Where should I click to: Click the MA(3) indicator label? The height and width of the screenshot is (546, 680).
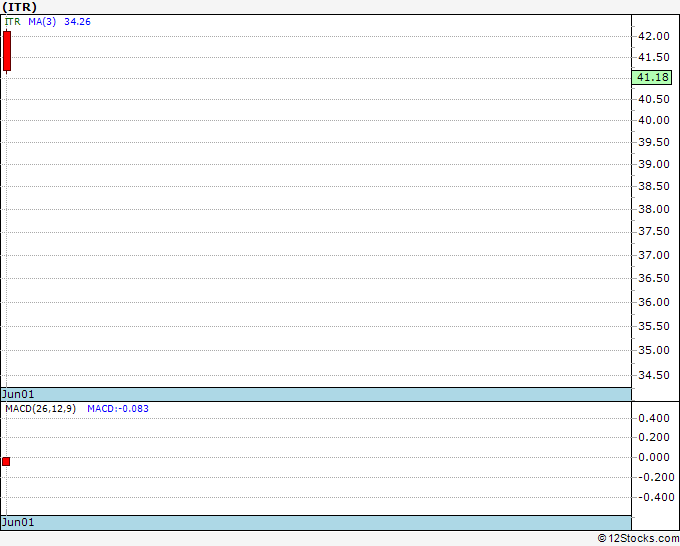click(x=42, y=22)
